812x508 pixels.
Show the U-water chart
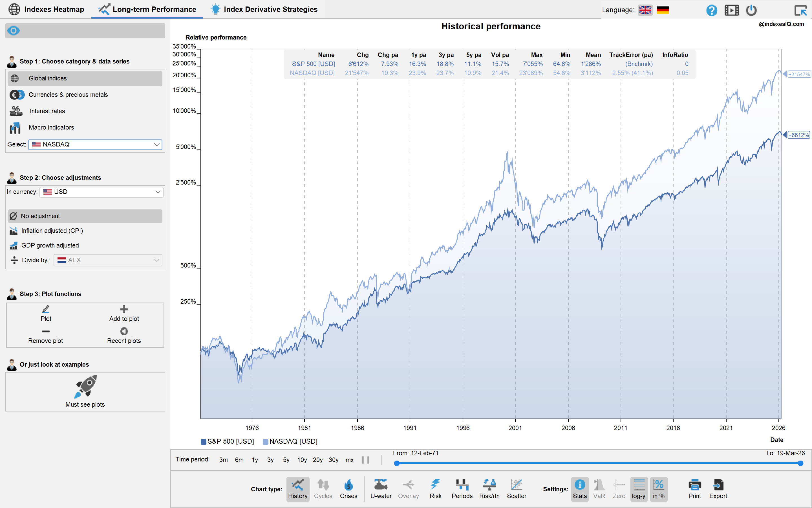[381, 489]
